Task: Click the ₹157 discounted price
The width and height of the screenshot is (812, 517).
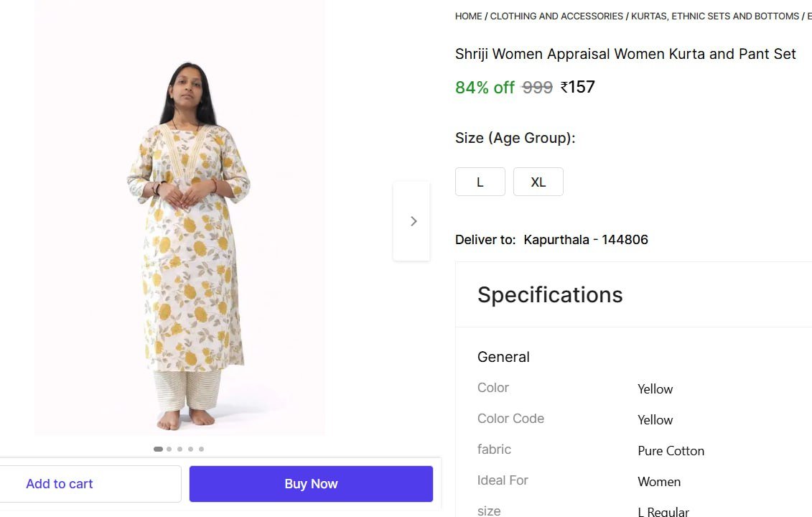Action: click(x=578, y=88)
